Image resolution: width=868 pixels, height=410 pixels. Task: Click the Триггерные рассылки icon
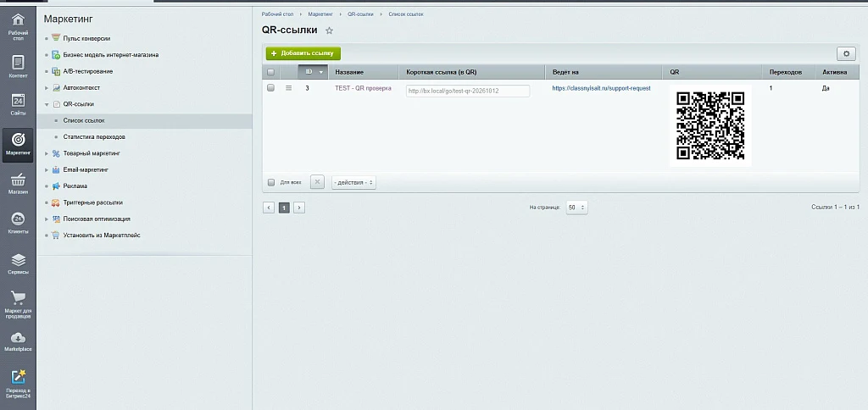pyautogui.click(x=56, y=202)
